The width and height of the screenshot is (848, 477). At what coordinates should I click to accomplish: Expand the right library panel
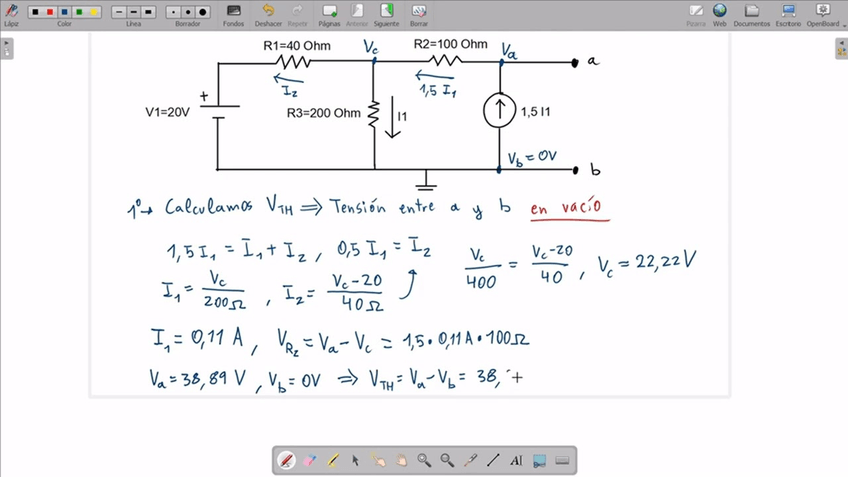[842, 49]
